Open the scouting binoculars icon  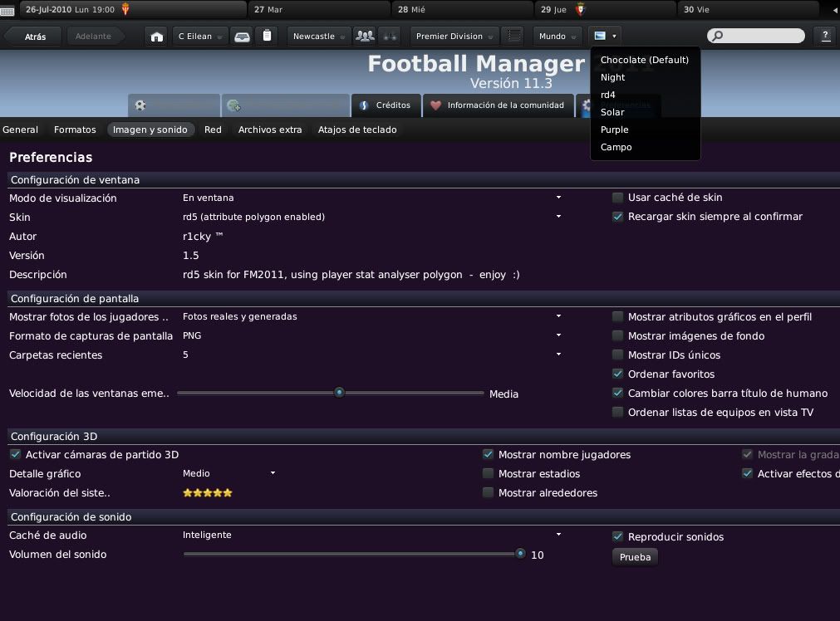(390, 37)
